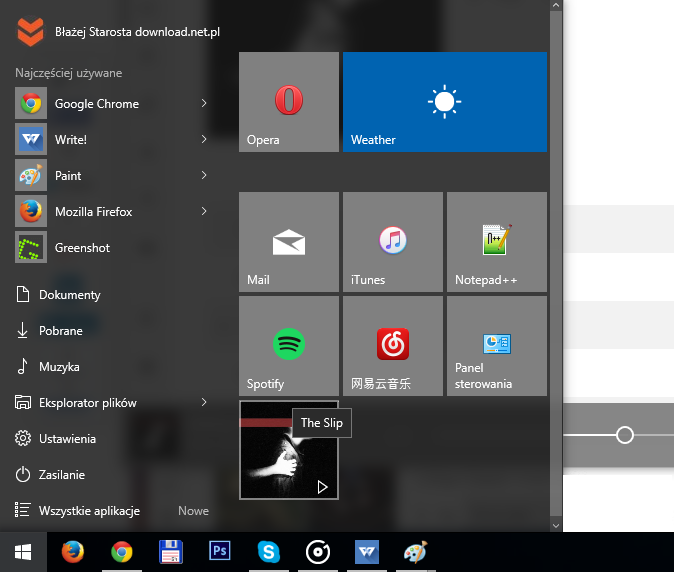Image resolution: width=674 pixels, height=572 pixels.
Task: Open Firefox from the taskbar
Action: 73,552
